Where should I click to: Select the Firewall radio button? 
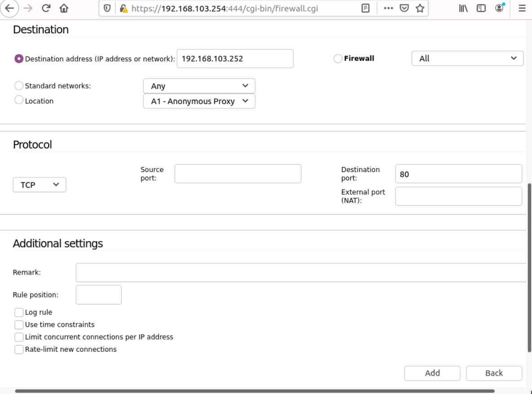pyautogui.click(x=338, y=59)
